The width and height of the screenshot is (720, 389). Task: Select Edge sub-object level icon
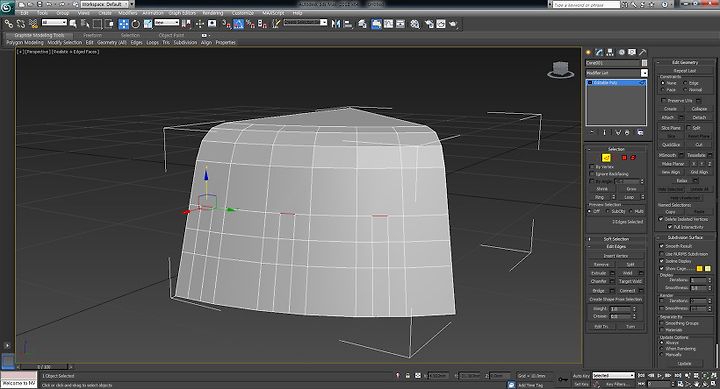[606, 158]
